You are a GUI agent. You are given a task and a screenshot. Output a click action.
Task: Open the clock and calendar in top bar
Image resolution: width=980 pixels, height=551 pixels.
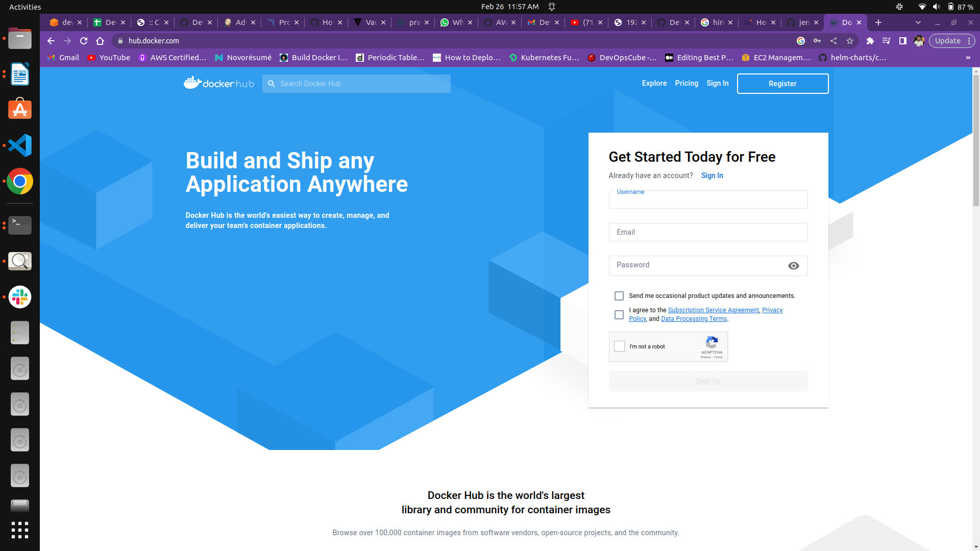pyautogui.click(x=510, y=7)
